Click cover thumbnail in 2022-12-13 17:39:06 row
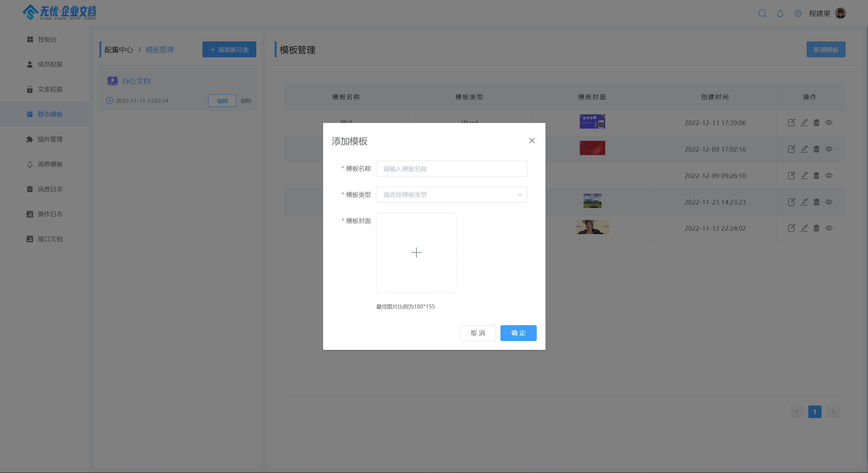Screen dimensions: 868x473 [592, 121]
